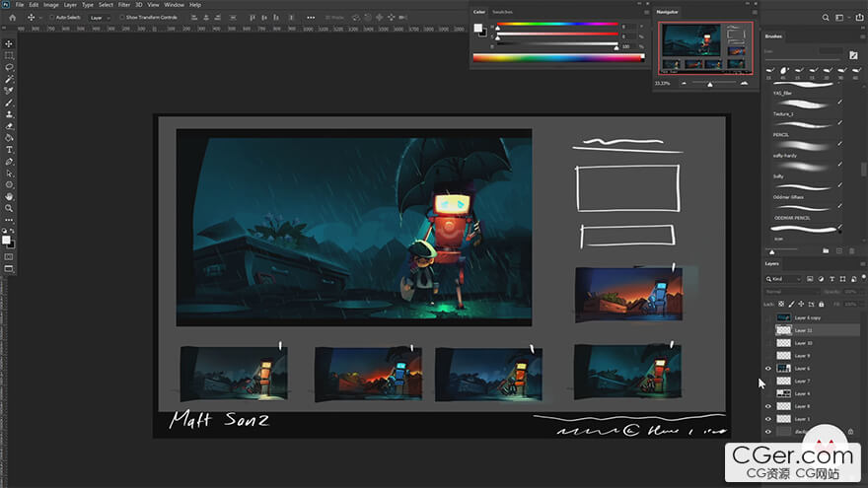Viewport: 868px width, 488px height.
Task: Open Navigator panel flyout menu
Action: point(754,12)
